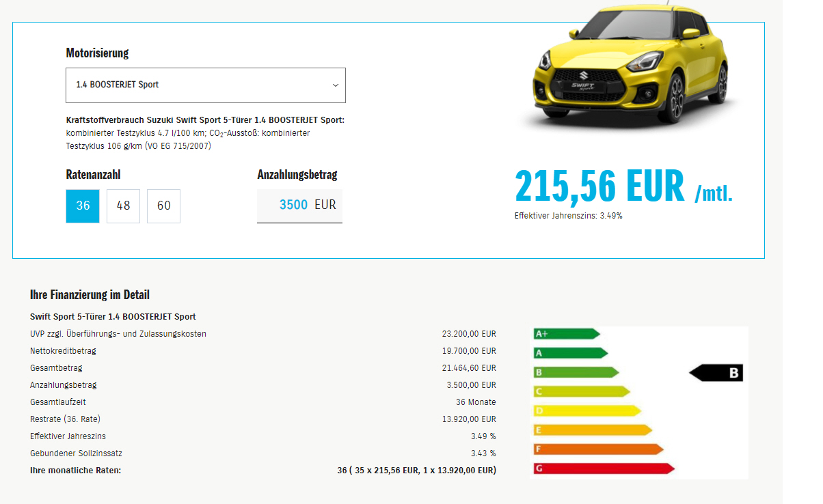Click the 'Ihre monatliche Raten:' label

(x=75, y=471)
